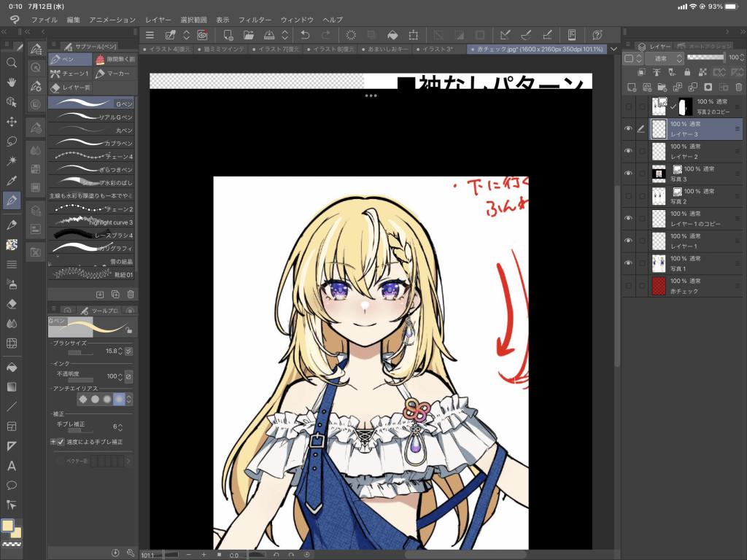
Task: Select the Zoom magnifier tool
Action: click(x=12, y=63)
